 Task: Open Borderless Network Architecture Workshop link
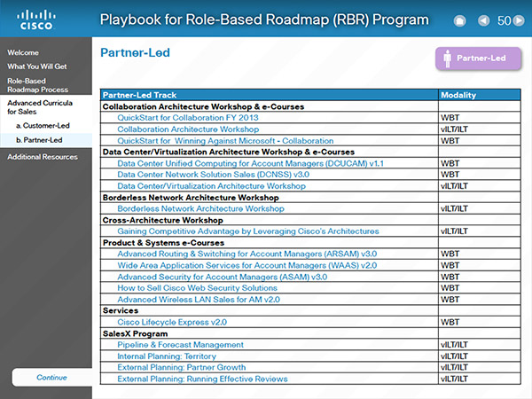(x=200, y=208)
